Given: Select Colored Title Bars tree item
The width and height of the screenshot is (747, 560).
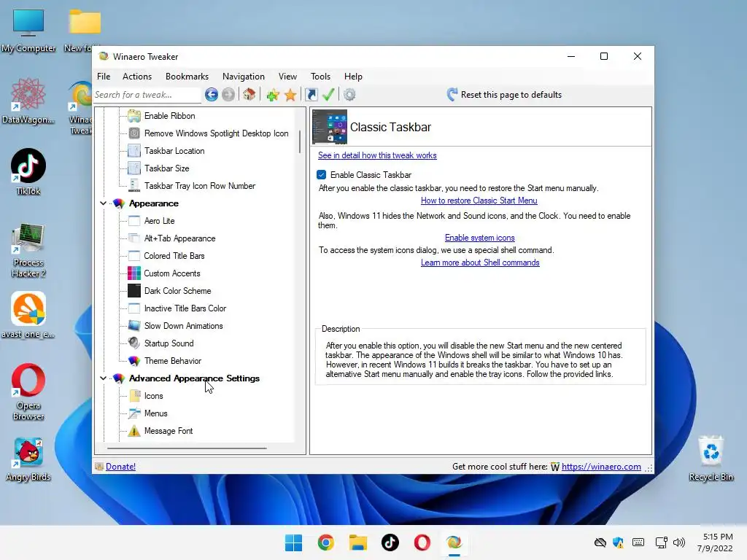Looking at the screenshot, I should point(174,256).
